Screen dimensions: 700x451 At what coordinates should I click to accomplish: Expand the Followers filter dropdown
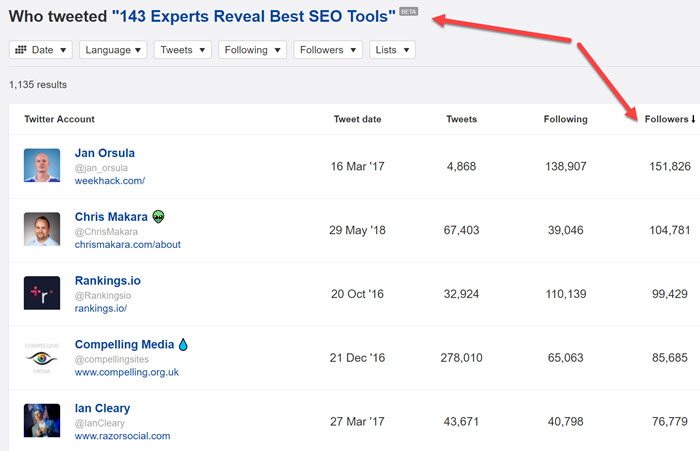[328, 49]
